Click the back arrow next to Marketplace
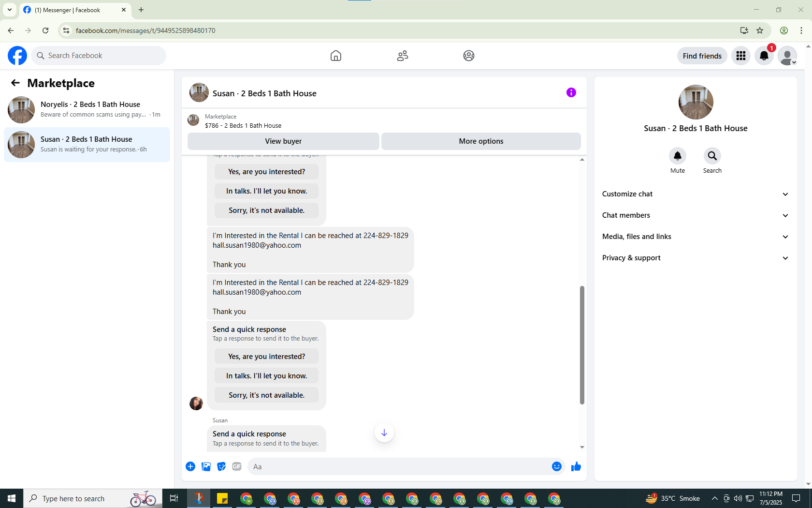Image resolution: width=812 pixels, height=508 pixels. [15, 83]
